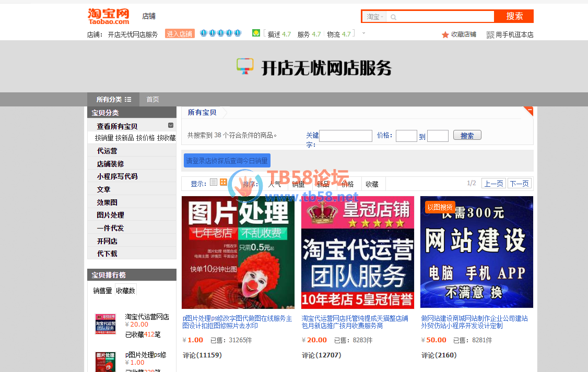This screenshot has width=588, height=372.
Task: Open the 图片处理 clown product thumbnail
Action: pyautogui.click(x=238, y=253)
